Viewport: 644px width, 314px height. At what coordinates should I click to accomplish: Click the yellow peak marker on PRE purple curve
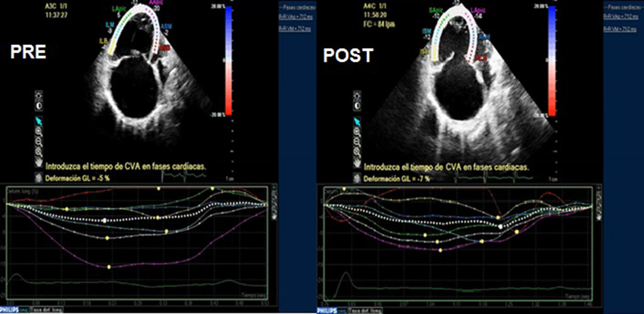[109, 267]
